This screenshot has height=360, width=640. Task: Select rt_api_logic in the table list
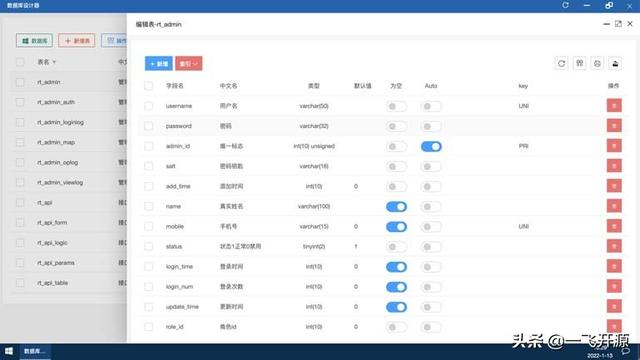52,242
